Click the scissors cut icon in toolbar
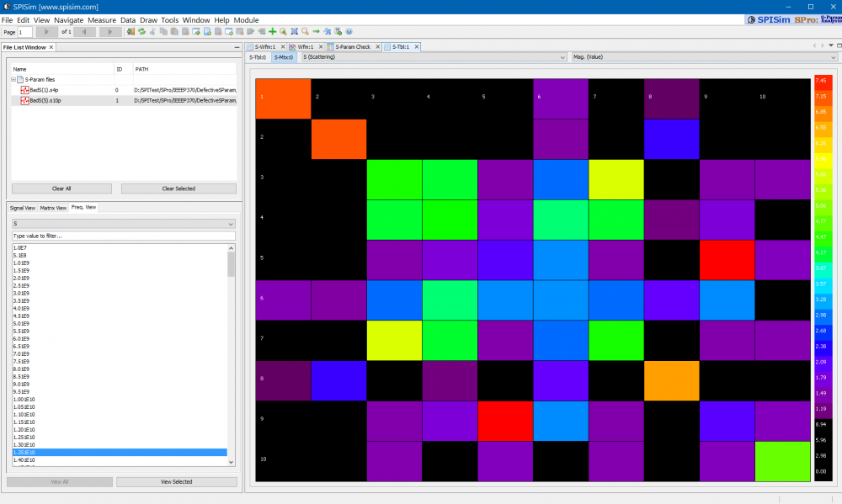The image size is (842, 504). [152, 31]
